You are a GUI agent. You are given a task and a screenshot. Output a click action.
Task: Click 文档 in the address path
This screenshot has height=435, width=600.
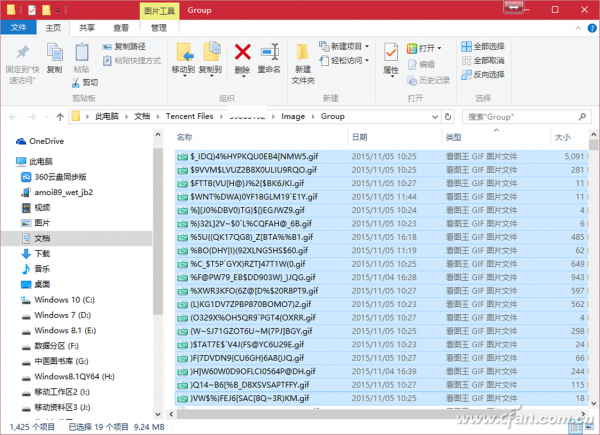coord(142,116)
